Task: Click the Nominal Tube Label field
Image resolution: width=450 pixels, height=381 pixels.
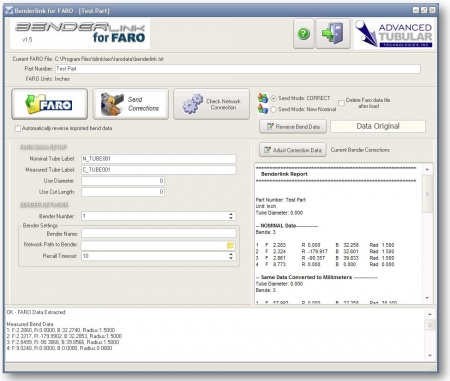Action: coord(159,159)
